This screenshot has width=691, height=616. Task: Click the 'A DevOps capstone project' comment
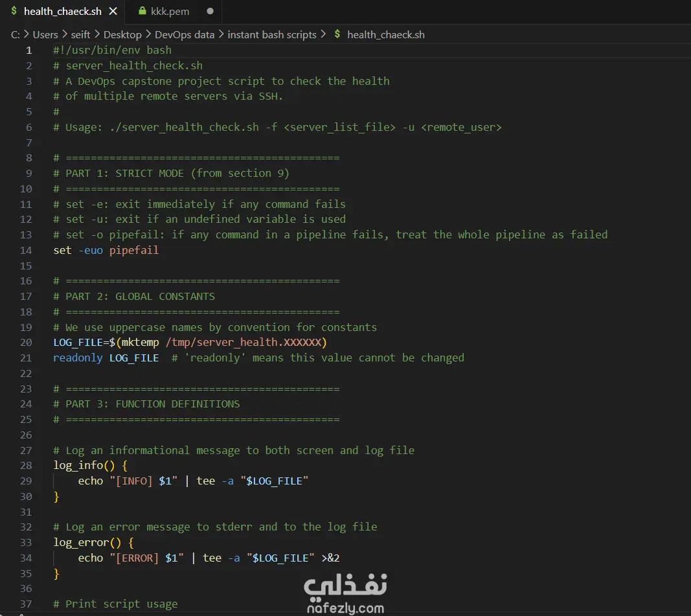pyautogui.click(x=221, y=81)
